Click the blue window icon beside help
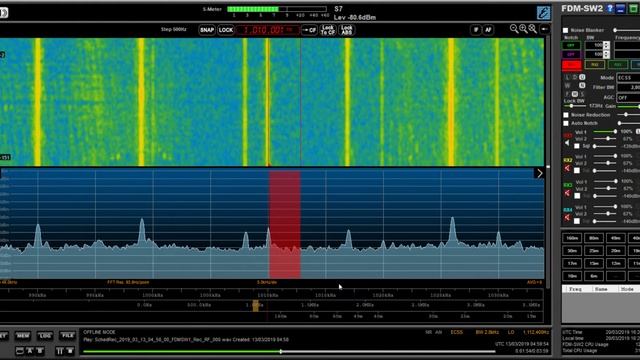The width and height of the screenshot is (640, 360). coord(620,9)
